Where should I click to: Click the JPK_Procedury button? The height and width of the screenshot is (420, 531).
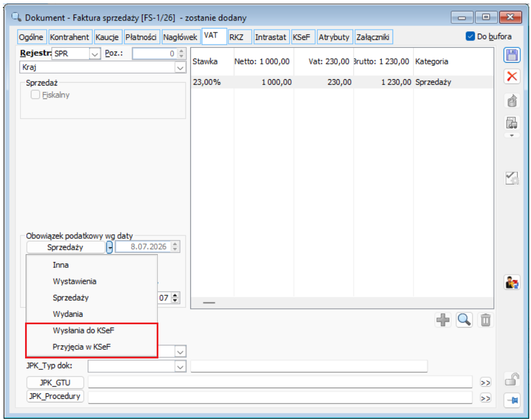coord(55,396)
